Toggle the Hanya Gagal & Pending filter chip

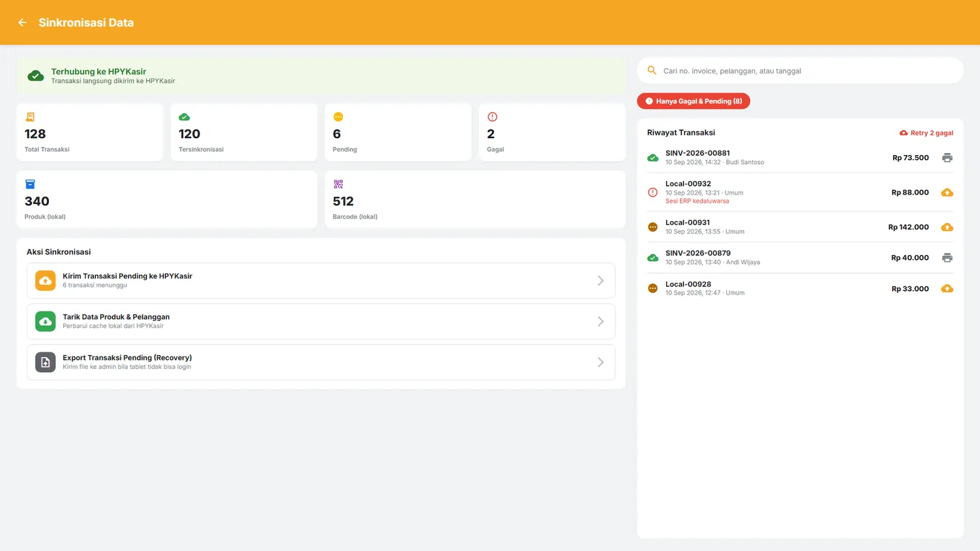pyautogui.click(x=693, y=101)
